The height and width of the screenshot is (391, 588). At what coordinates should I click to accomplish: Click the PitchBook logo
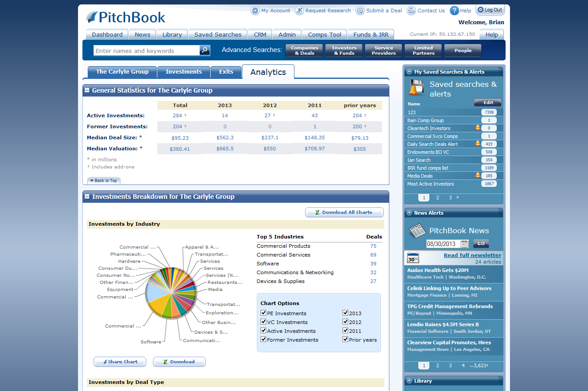126,17
